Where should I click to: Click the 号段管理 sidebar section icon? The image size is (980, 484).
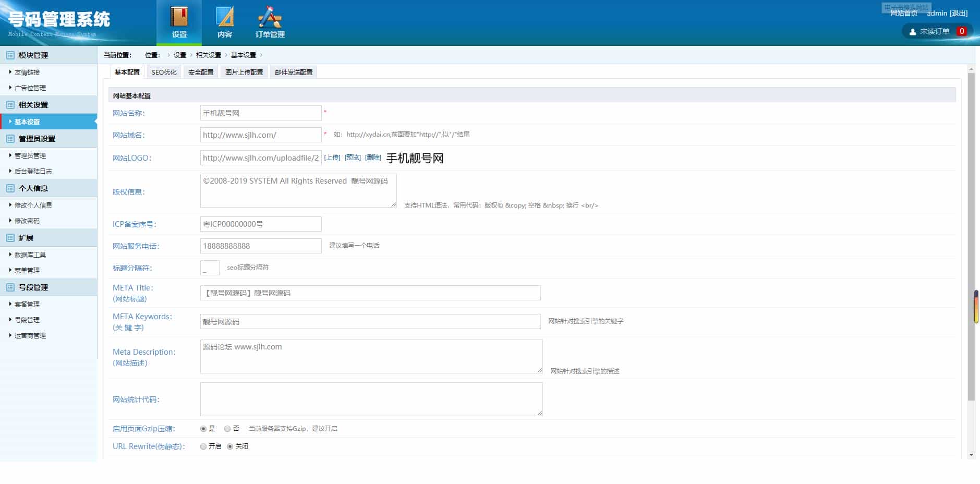tap(9, 287)
